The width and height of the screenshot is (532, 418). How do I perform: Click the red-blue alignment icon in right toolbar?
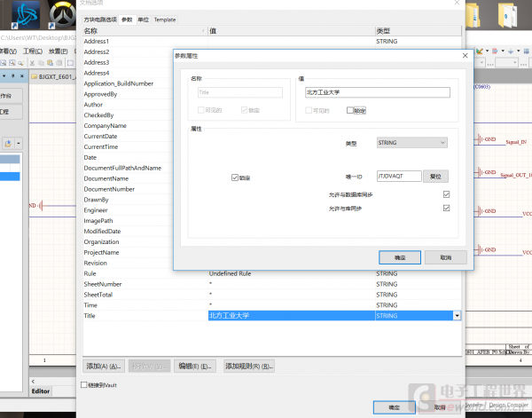coord(495,51)
